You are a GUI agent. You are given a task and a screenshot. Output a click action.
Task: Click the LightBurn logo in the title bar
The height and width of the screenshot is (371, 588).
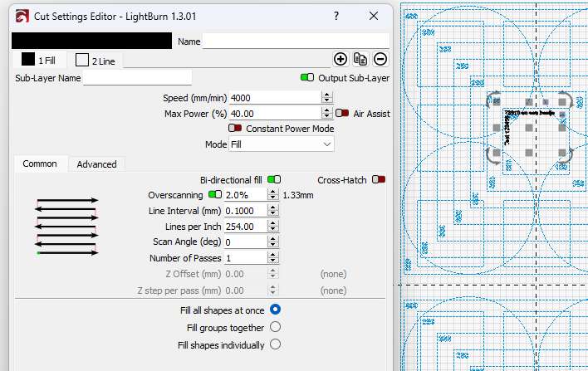22,17
